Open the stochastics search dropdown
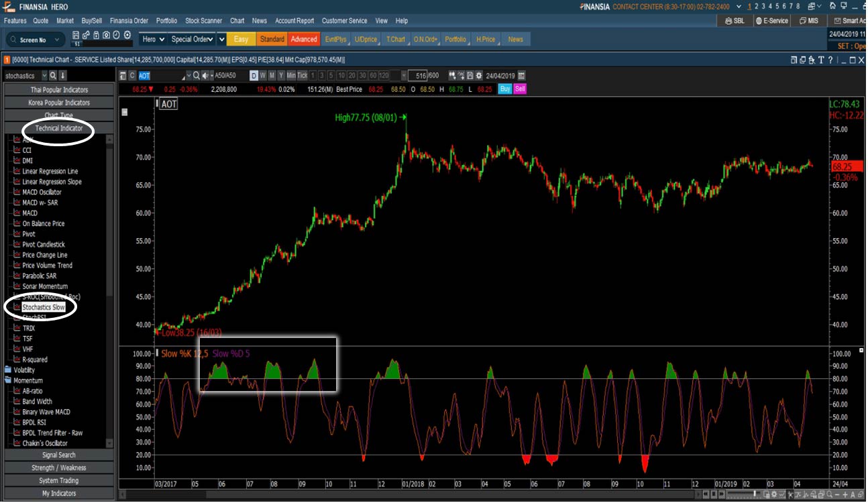Image resolution: width=868 pixels, height=503 pixels. coord(44,76)
